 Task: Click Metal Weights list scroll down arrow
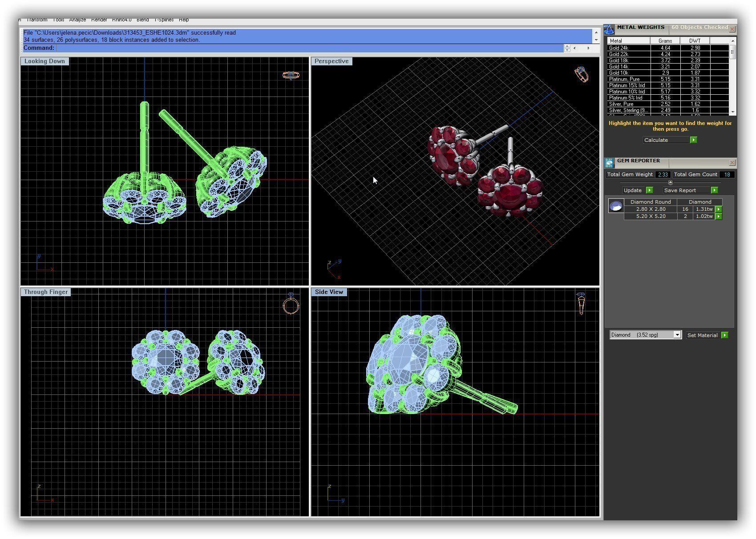point(732,112)
